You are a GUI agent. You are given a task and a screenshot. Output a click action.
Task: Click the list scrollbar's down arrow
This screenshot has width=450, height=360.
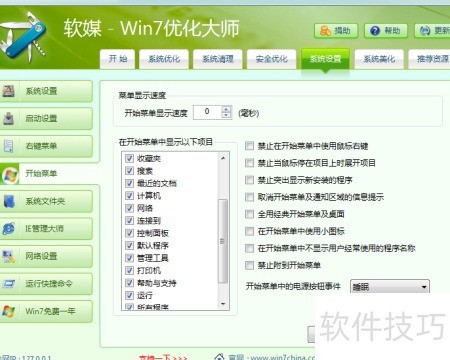click(x=223, y=304)
